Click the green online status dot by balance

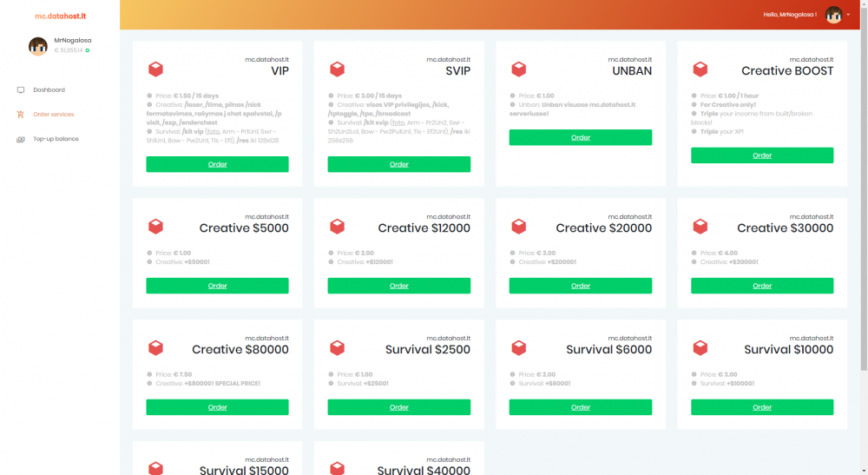88,50
